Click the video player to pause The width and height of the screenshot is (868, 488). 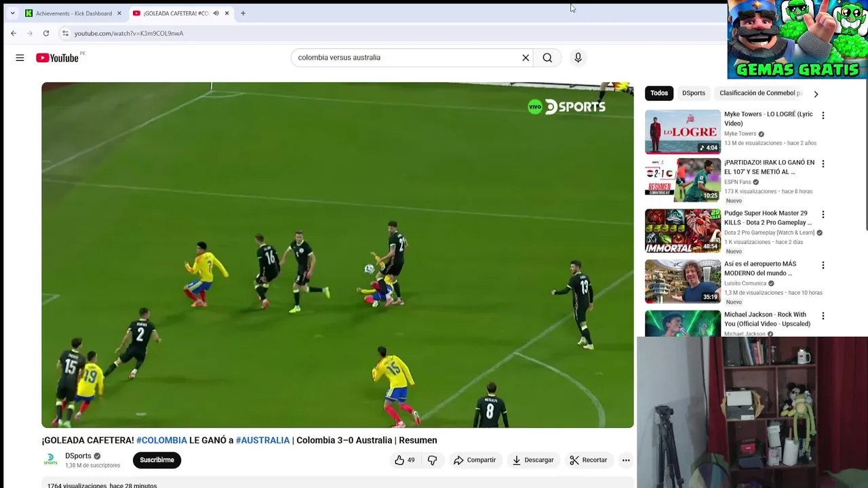338,255
